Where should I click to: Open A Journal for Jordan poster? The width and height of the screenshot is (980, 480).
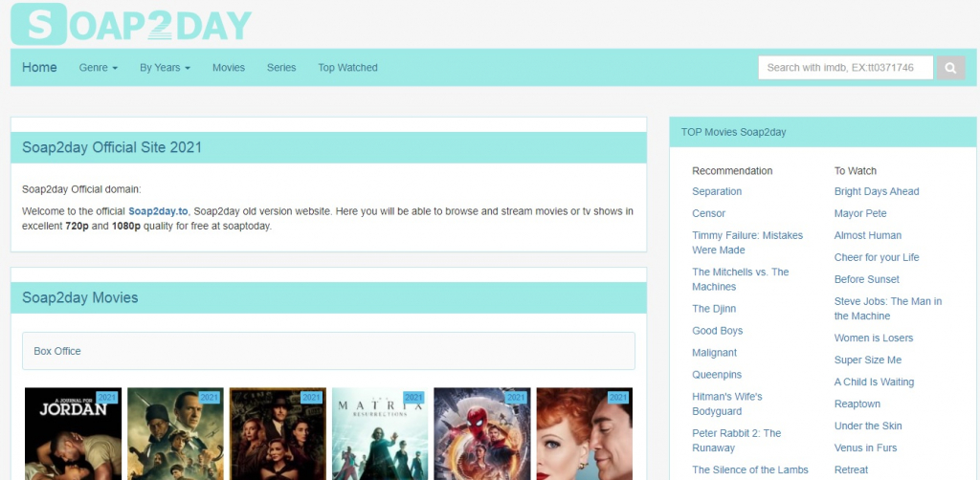point(73,434)
